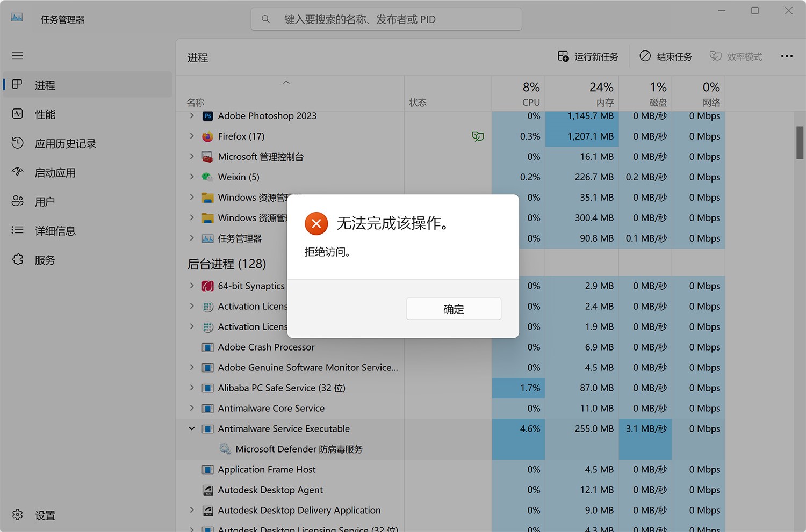Switch to the 用户 page

[x=87, y=201]
